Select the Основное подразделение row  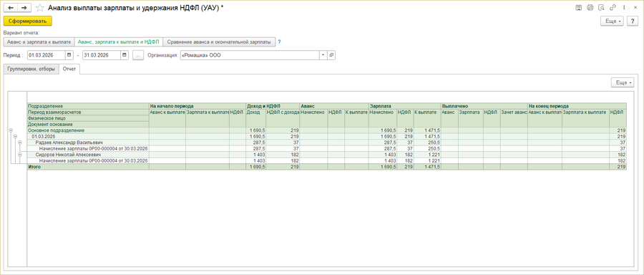[88, 130]
